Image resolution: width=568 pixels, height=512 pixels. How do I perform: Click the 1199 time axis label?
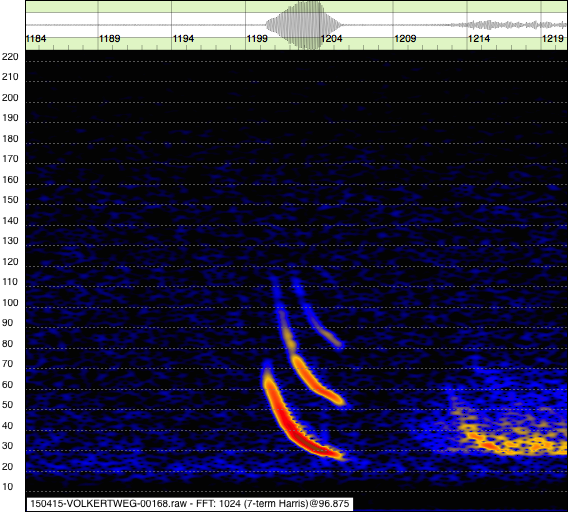tap(257, 38)
